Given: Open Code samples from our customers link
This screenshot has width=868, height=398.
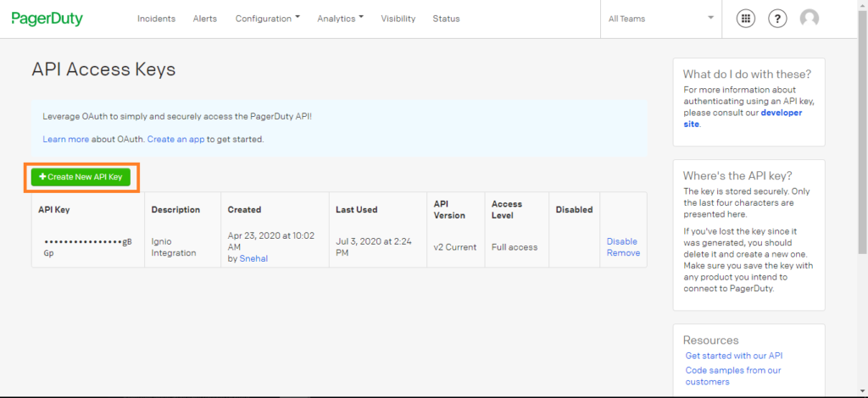Looking at the screenshot, I should (733, 375).
